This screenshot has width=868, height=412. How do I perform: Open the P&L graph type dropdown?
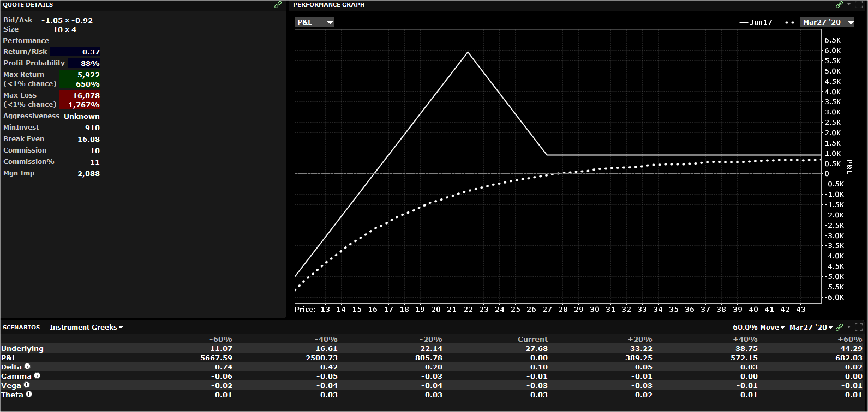coord(314,22)
